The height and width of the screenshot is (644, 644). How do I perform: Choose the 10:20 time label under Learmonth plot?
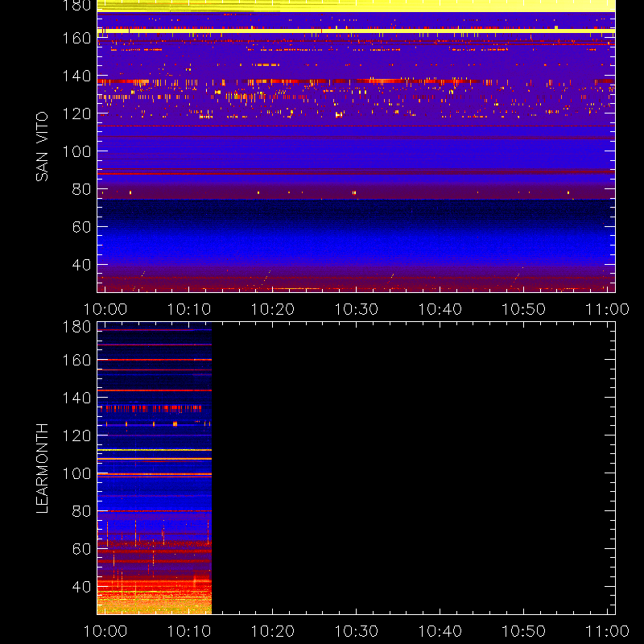point(273,631)
